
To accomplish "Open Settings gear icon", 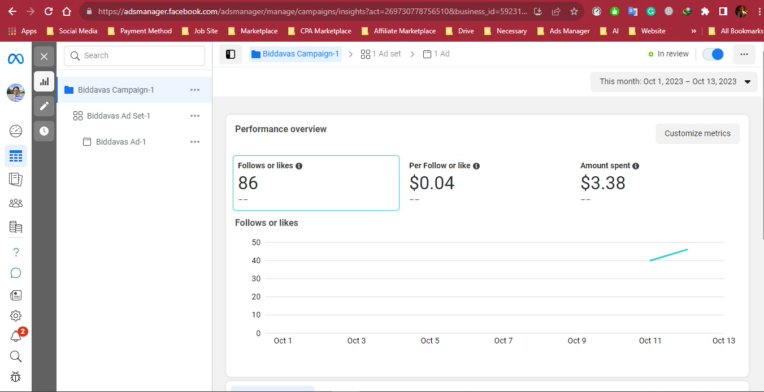I will coord(16,316).
